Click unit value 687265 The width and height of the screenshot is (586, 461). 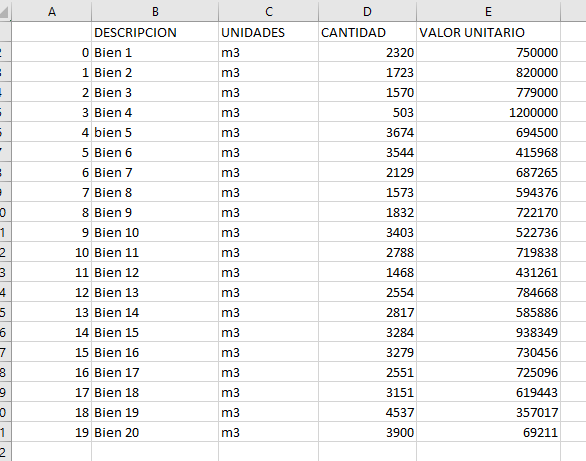click(x=488, y=172)
